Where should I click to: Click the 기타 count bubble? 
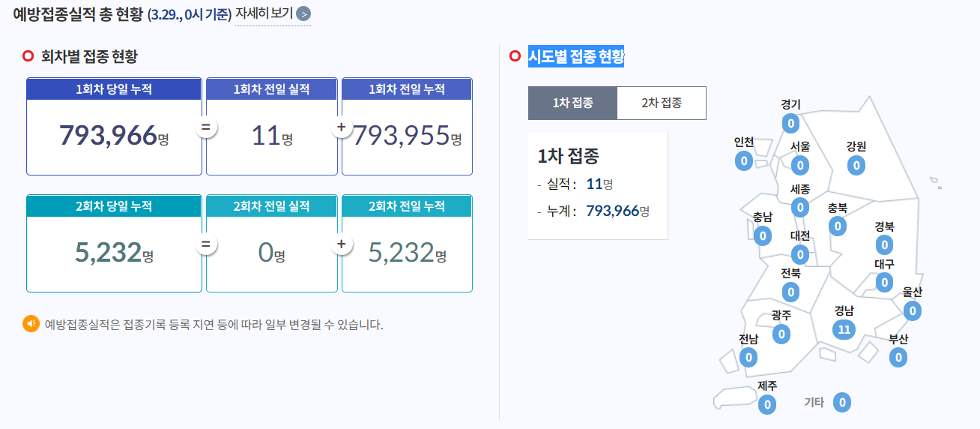[842, 403]
